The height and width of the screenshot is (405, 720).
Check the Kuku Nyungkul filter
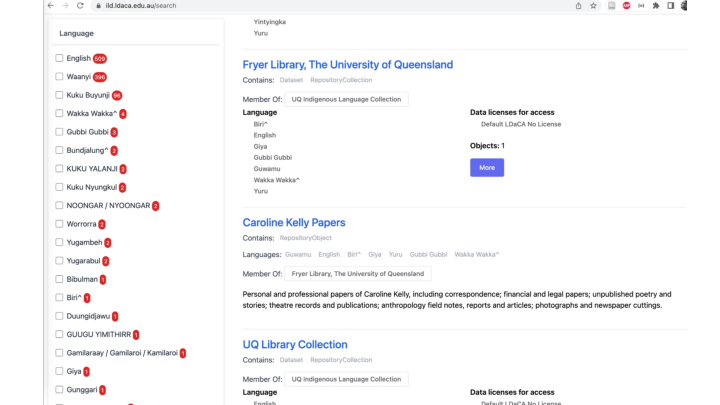tap(59, 187)
